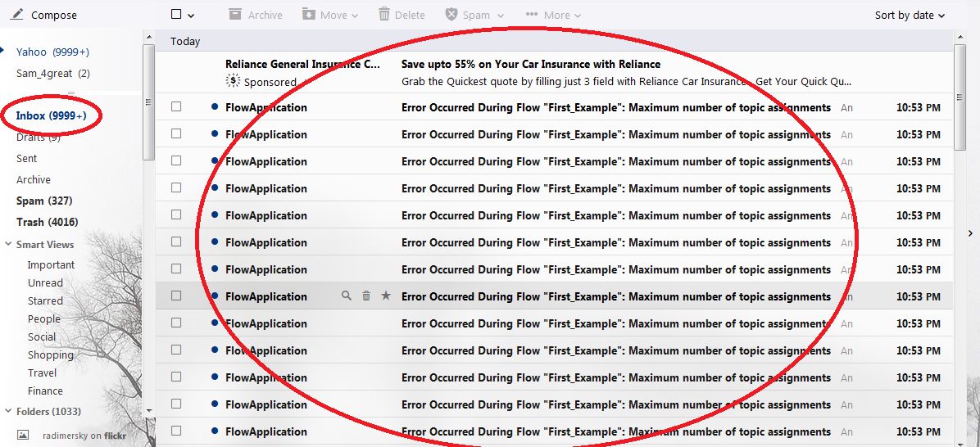Open the Unread smart view
Viewport: 980px width, 447px height.
point(45,282)
